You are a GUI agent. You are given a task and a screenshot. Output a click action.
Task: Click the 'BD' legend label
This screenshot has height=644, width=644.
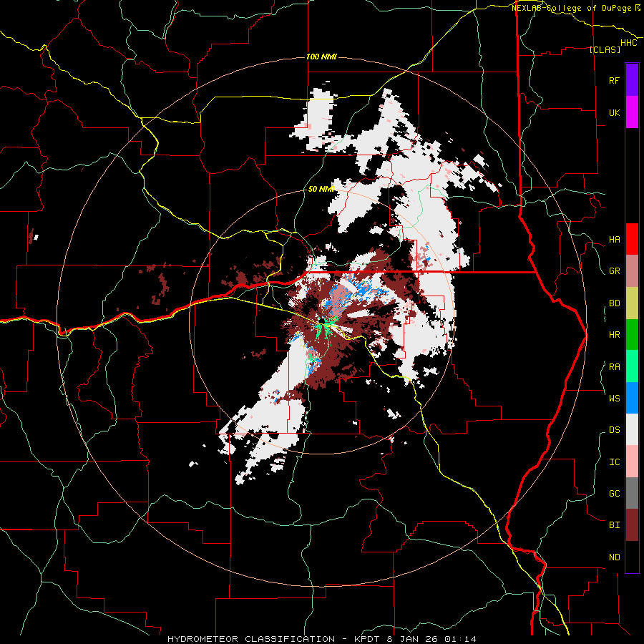click(614, 303)
